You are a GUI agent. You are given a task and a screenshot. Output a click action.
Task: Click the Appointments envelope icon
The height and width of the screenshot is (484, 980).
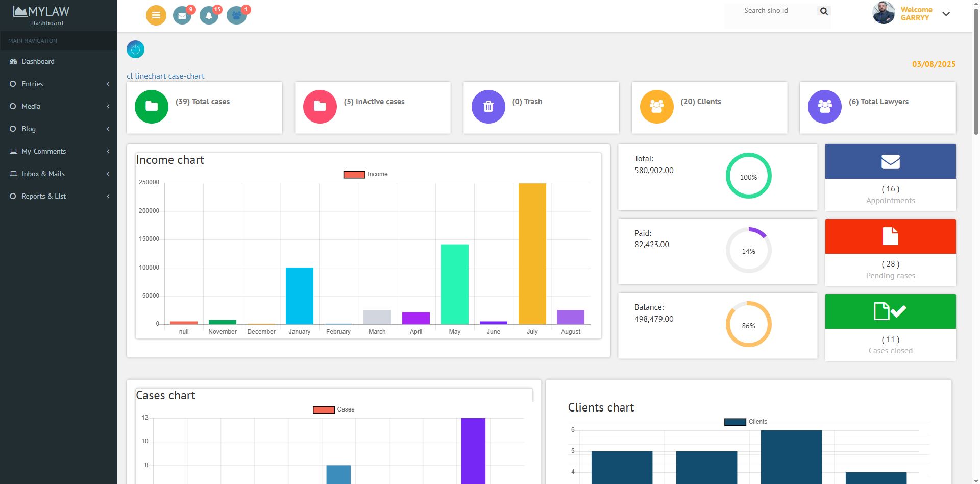(x=891, y=161)
